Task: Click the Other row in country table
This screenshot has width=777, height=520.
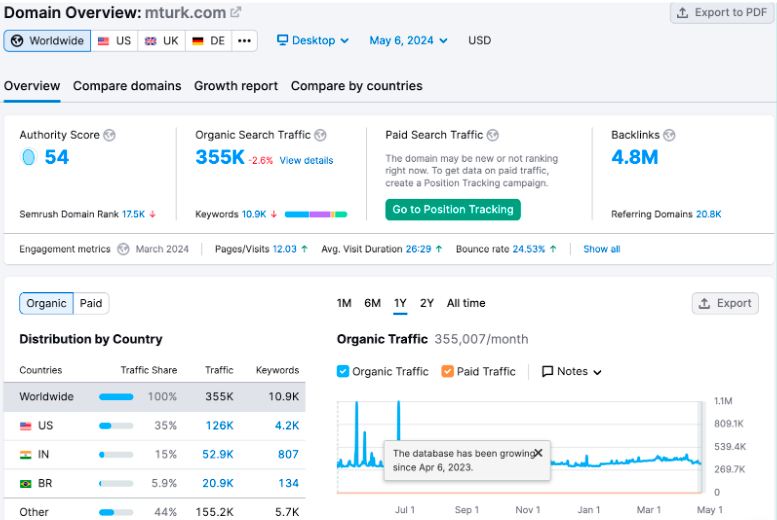Action: [x=155, y=512]
